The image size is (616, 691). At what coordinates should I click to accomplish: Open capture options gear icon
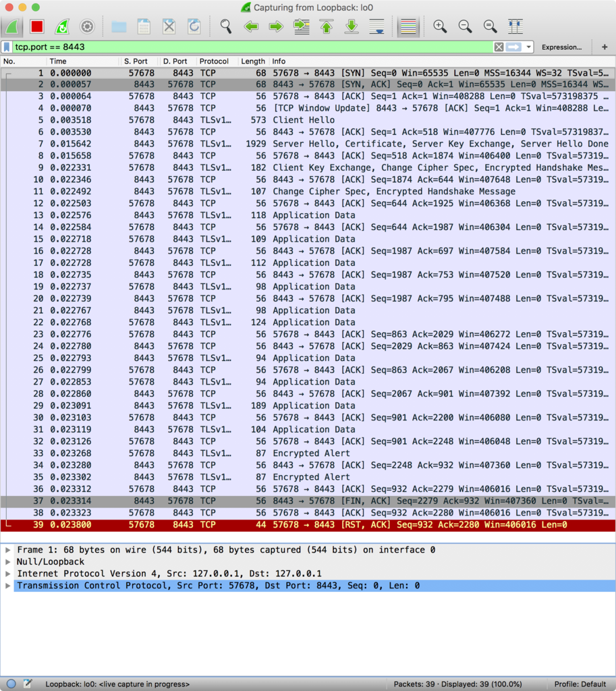pyautogui.click(x=87, y=27)
